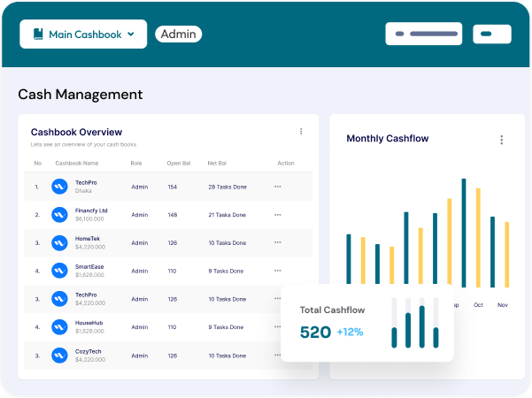Click the Cashbook Name column header
The image size is (532, 398).
pos(75,164)
